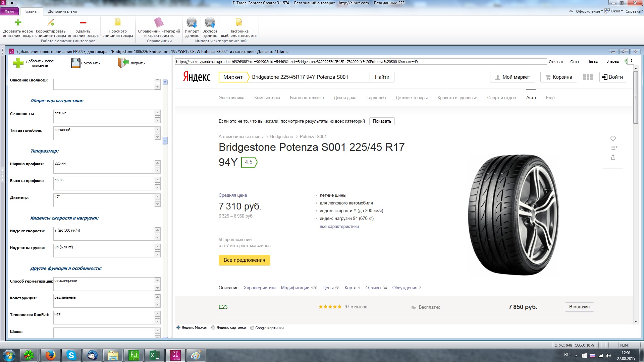Expand the Сезонность field dropdown arrow
Viewport: 644px width, 362px height.
[x=157, y=120]
